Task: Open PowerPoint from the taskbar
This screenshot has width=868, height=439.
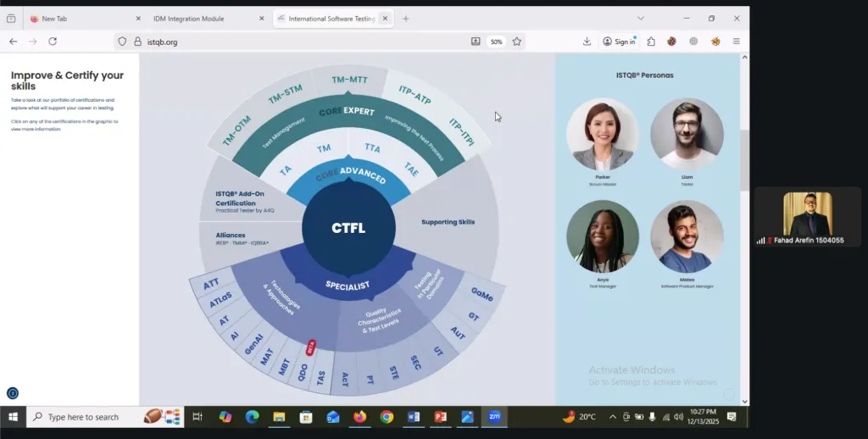Action: [441, 417]
